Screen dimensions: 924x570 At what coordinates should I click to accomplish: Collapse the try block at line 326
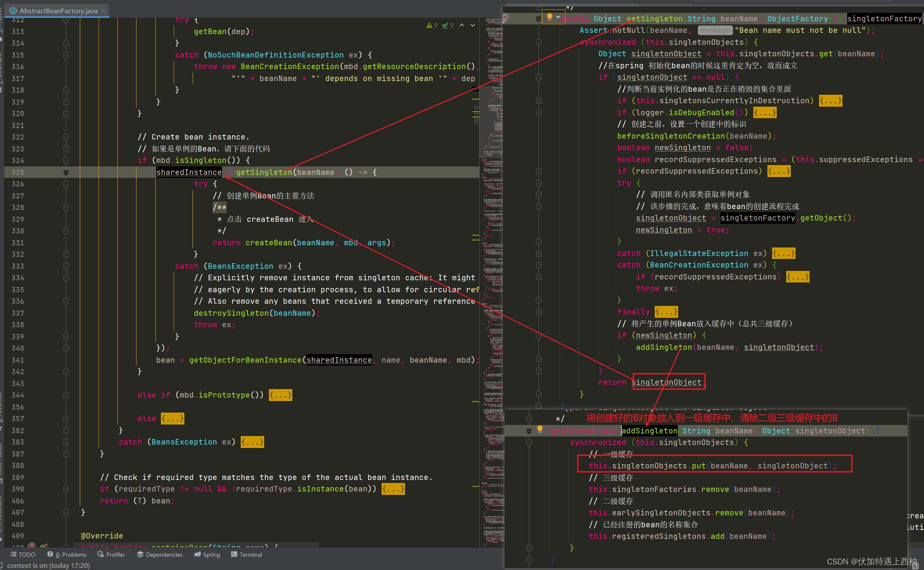pyautogui.click(x=66, y=184)
